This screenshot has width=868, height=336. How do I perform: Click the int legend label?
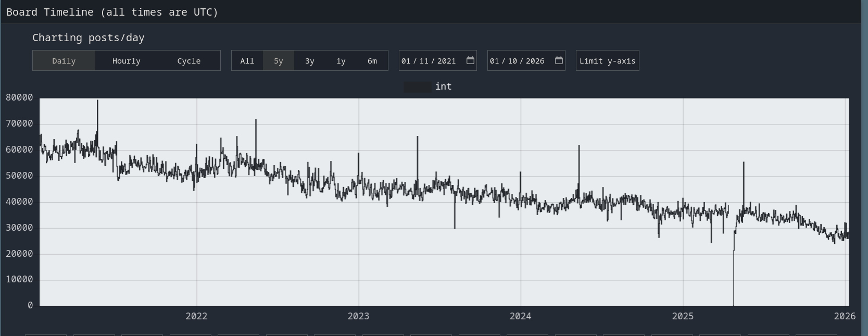coord(443,86)
